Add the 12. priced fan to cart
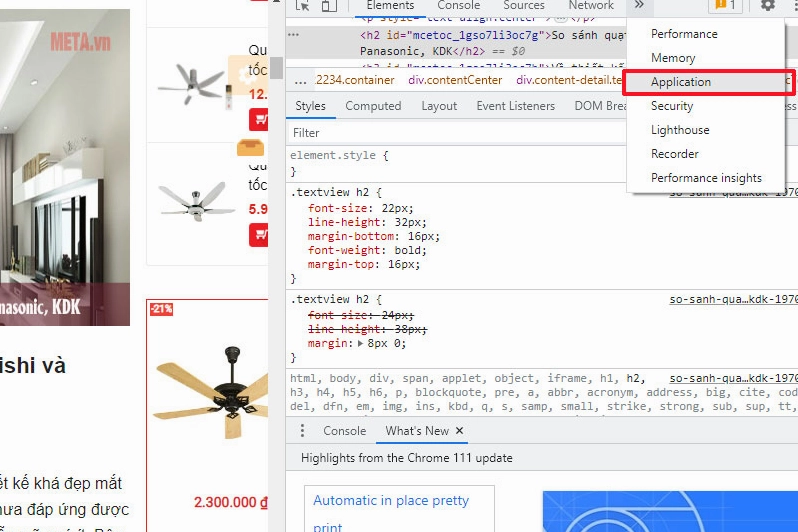Image resolution: width=798 pixels, height=532 pixels. click(x=259, y=120)
